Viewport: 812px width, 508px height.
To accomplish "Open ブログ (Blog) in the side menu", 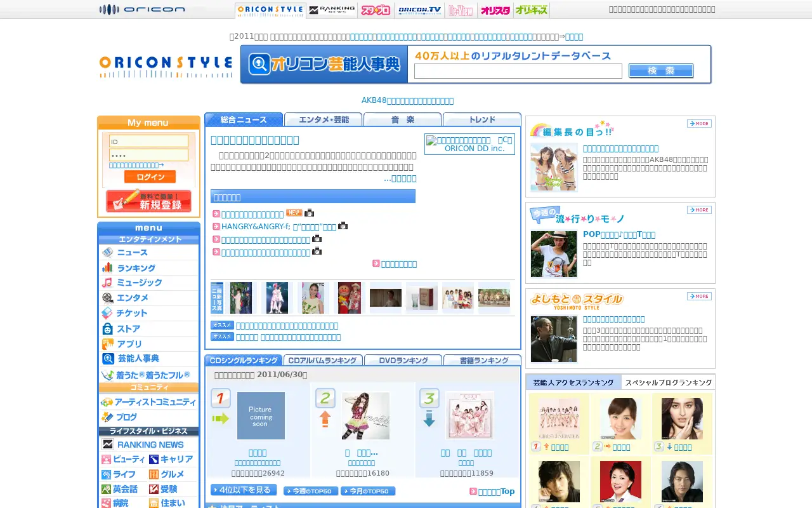I will [148, 417].
